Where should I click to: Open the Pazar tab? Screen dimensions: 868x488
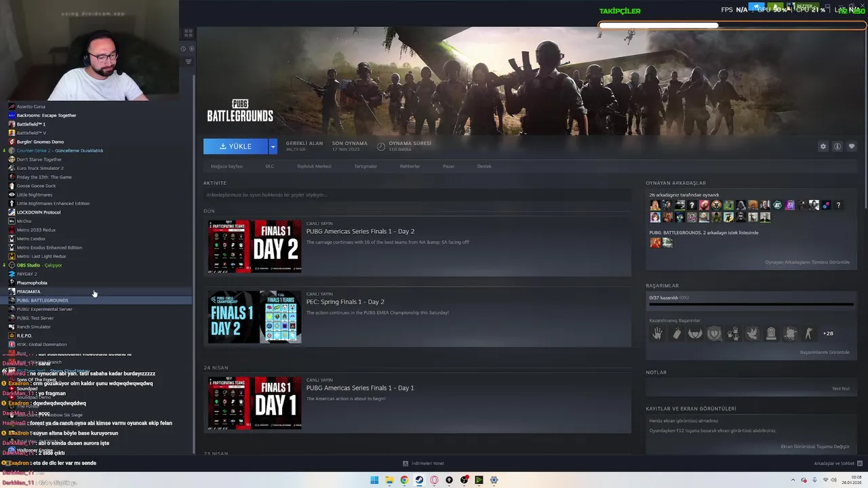coord(448,166)
